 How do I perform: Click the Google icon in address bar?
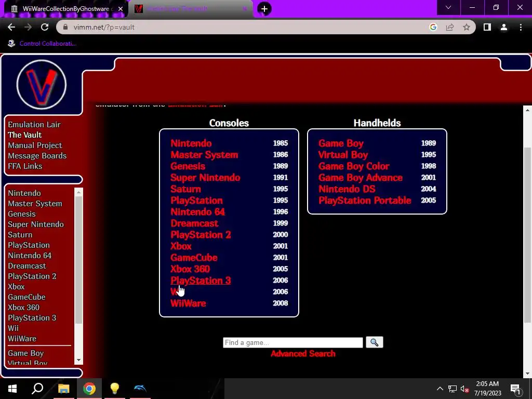click(x=433, y=27)
